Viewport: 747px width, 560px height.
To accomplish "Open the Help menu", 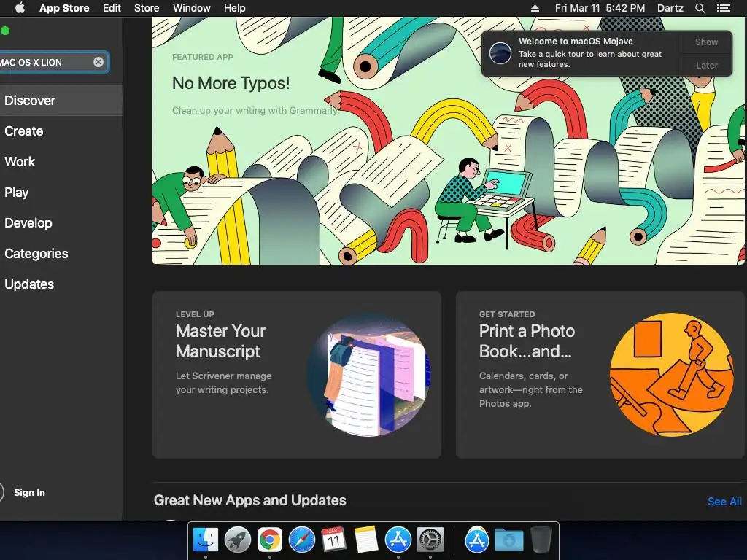I will (234, 8).
